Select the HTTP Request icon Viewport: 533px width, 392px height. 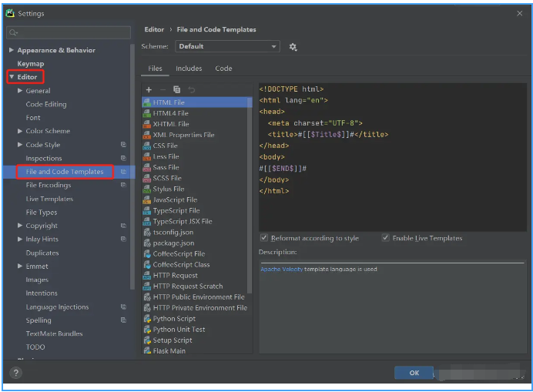point(147,276)
